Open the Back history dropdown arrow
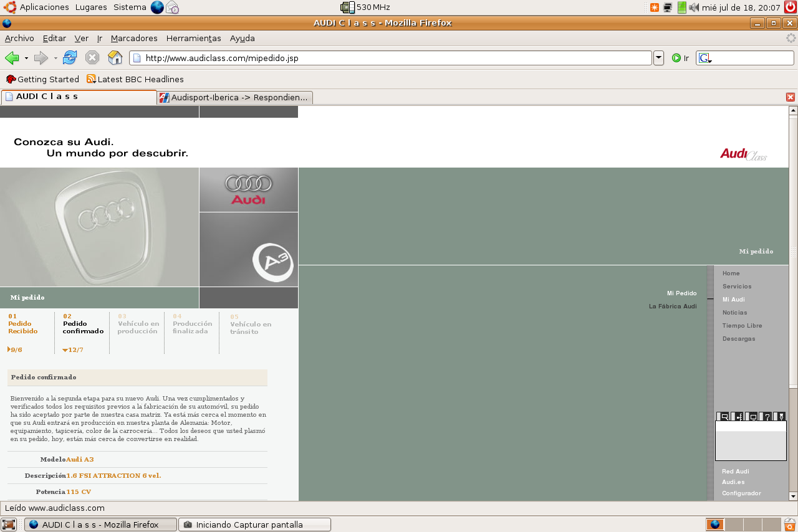Image resolution: width=798 pixels, height=532 pixels. 26,59
